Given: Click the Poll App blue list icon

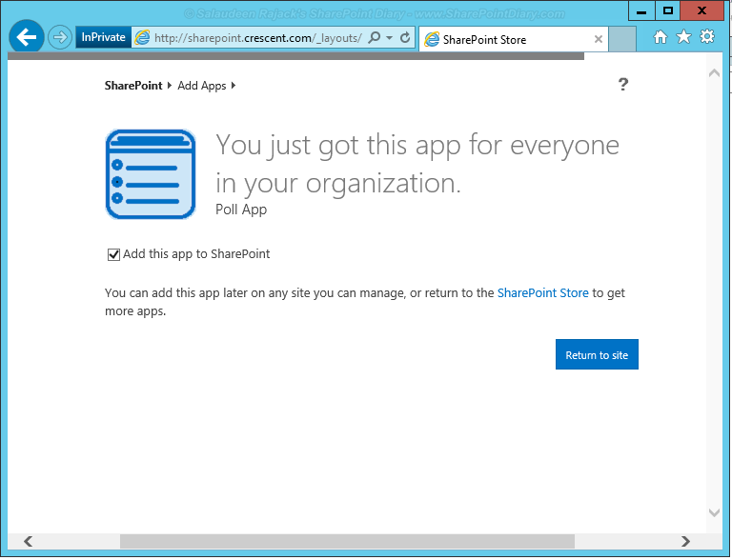Looking at the screenshot, I should (x=151, y=174).
